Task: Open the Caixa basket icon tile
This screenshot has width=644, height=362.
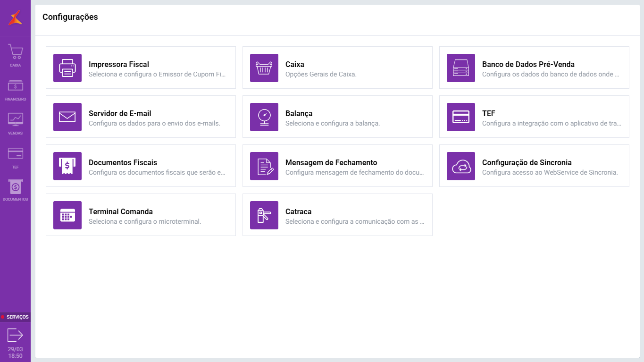Action: tap(264, 68)
